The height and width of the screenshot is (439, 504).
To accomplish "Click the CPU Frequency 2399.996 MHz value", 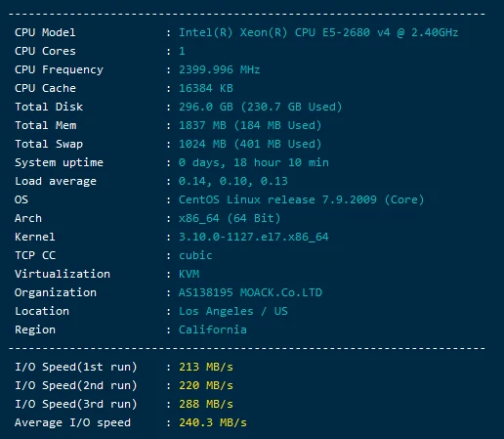I will pyautogui.click(x=219, y=69).
